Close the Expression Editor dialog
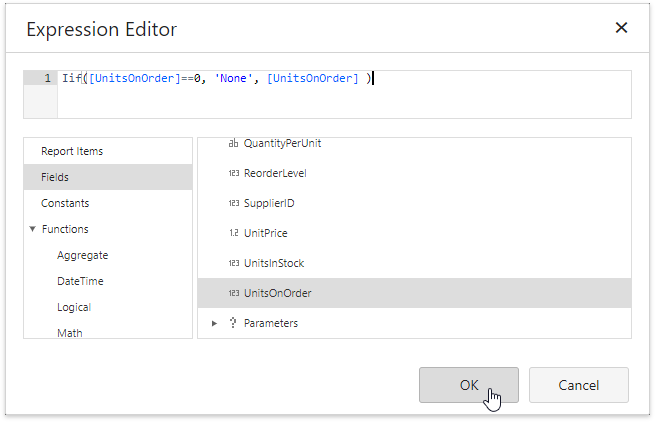This screenshot has height=422, width=655. point(621,28)
